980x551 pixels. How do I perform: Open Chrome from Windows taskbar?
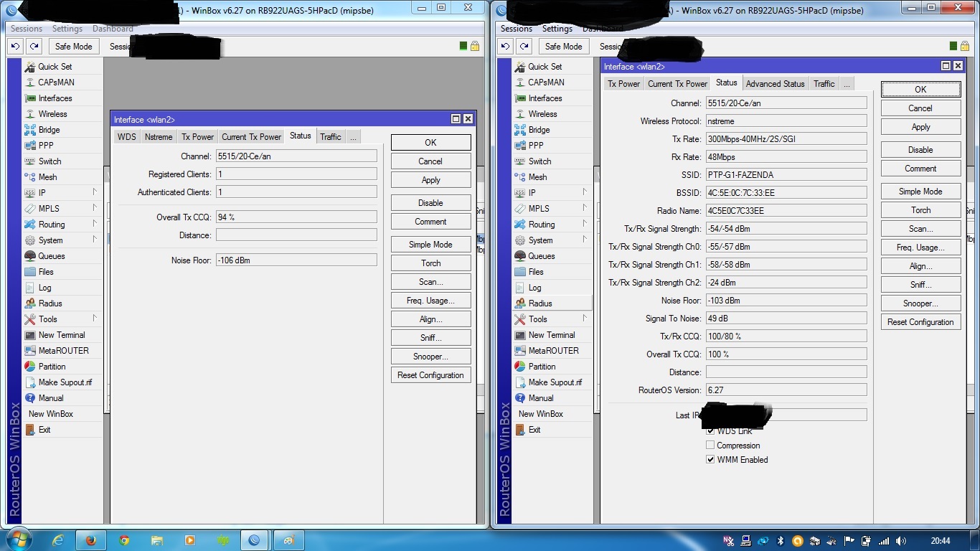[x=124, y=540]
